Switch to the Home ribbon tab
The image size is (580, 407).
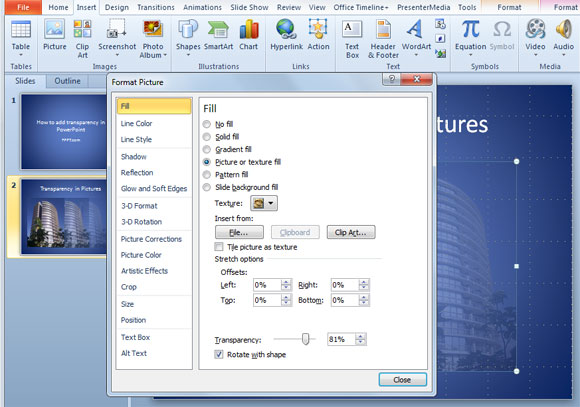tap(58, 7)
